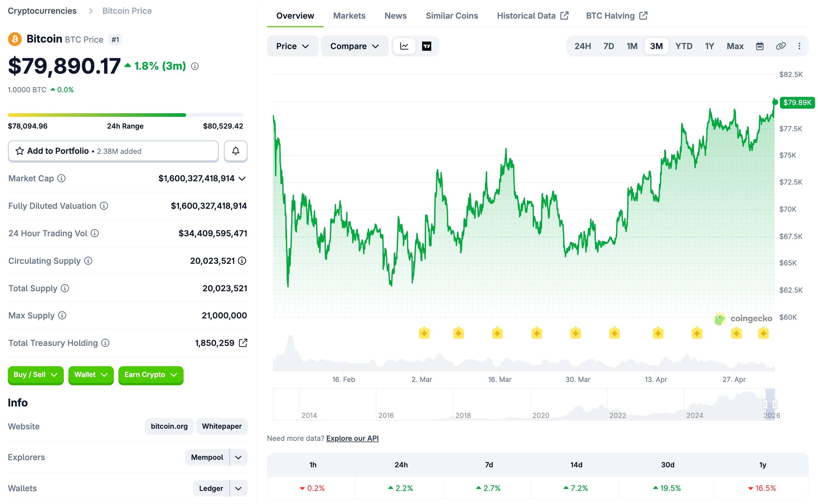Open the calendar date range picker icon
Image resolution: width=818 pixels, height=504 pixels.
(x=759, y=46)
